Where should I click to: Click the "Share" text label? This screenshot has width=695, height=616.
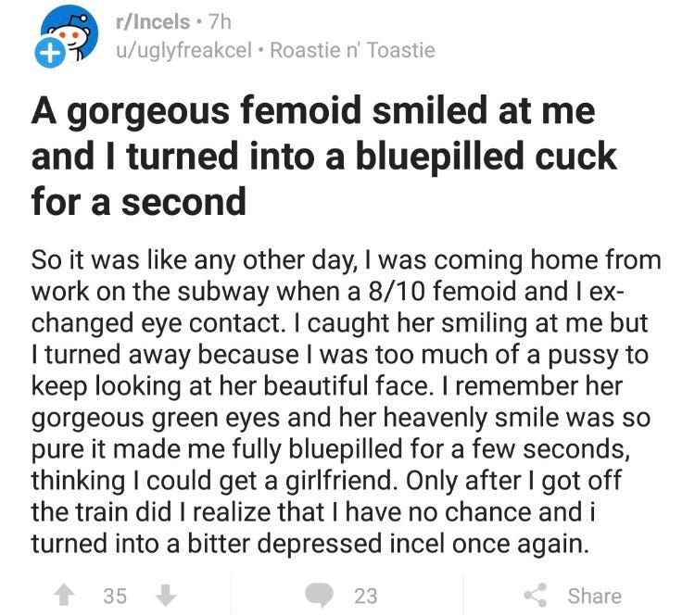pyautogui.click(x=595, y=596)
